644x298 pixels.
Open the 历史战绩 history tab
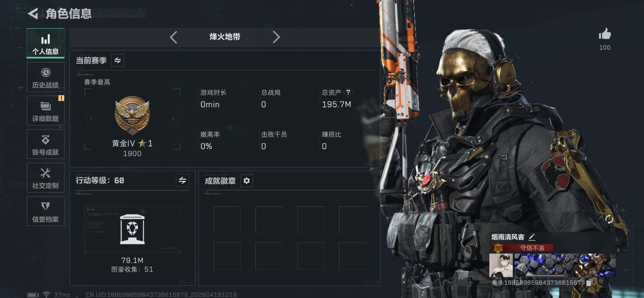(45, 77)
